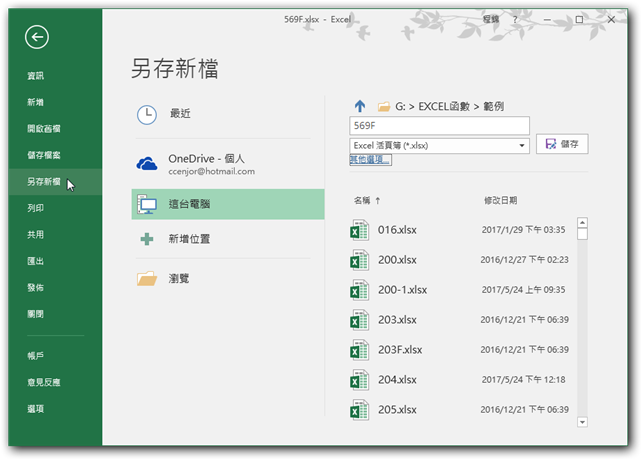
Task: Open the Excel 活頁簿 file type dropdown
Action: tap(439, 145)
